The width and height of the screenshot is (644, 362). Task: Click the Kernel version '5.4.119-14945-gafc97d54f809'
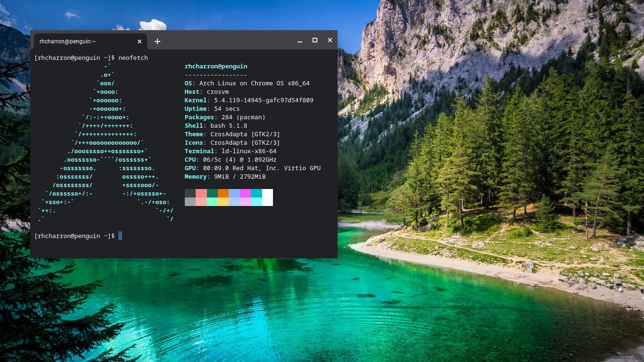click(264, 100)
